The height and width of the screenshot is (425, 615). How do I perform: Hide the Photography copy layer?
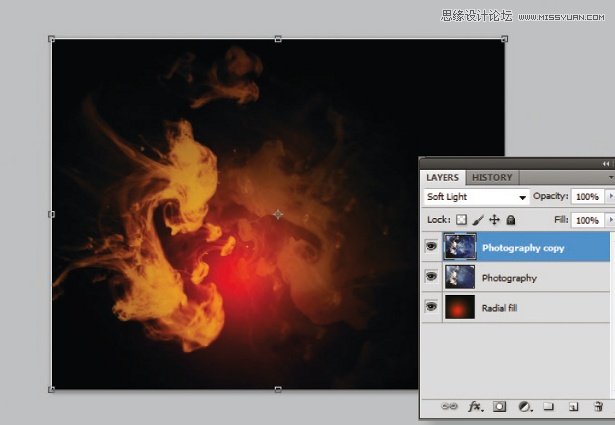[x=431, y=246]
